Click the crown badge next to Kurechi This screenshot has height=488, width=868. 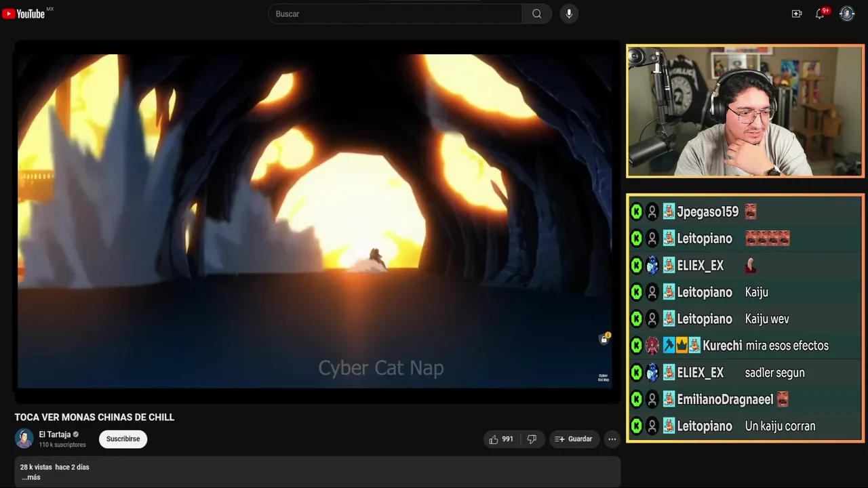tap(682, 346)
